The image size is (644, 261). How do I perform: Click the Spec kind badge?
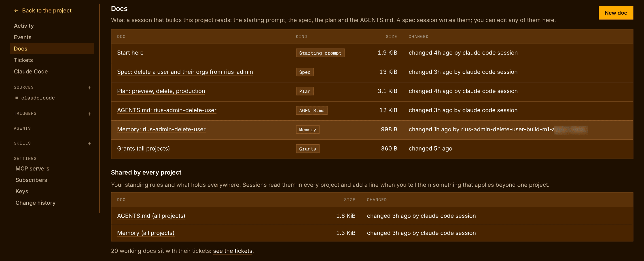click(305, 72)
